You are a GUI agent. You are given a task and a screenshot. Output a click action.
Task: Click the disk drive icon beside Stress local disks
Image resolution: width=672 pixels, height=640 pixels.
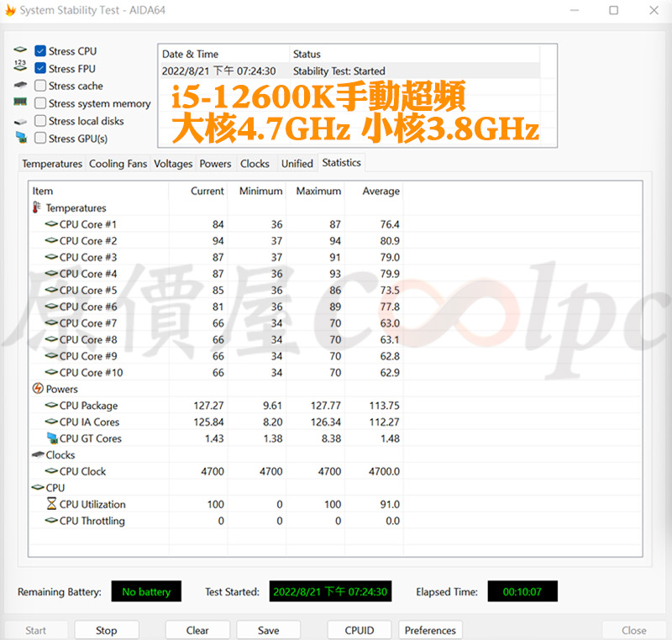coord(20,122)
